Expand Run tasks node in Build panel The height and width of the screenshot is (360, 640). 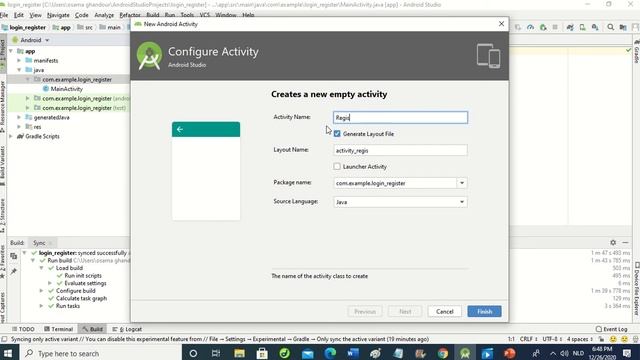coord(41,306)
